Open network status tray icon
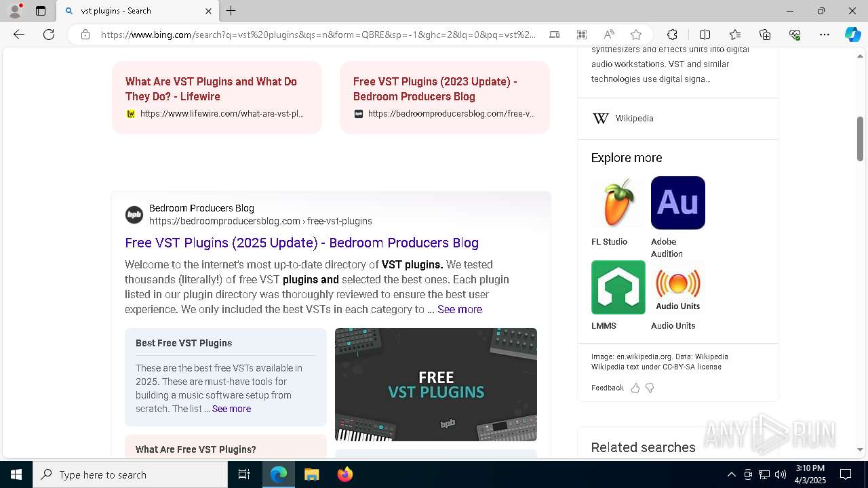Viewport: 868px width, 488px height. pyautogui.click(x=764, y=474)
